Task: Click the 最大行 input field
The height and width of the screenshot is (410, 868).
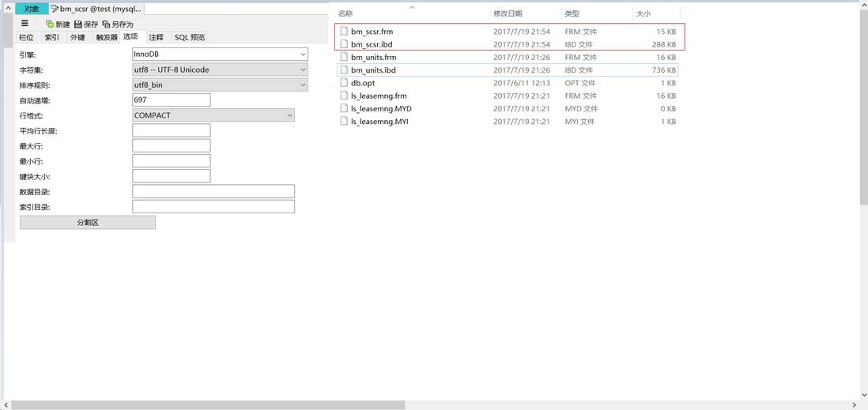Action: coord(172,145)
